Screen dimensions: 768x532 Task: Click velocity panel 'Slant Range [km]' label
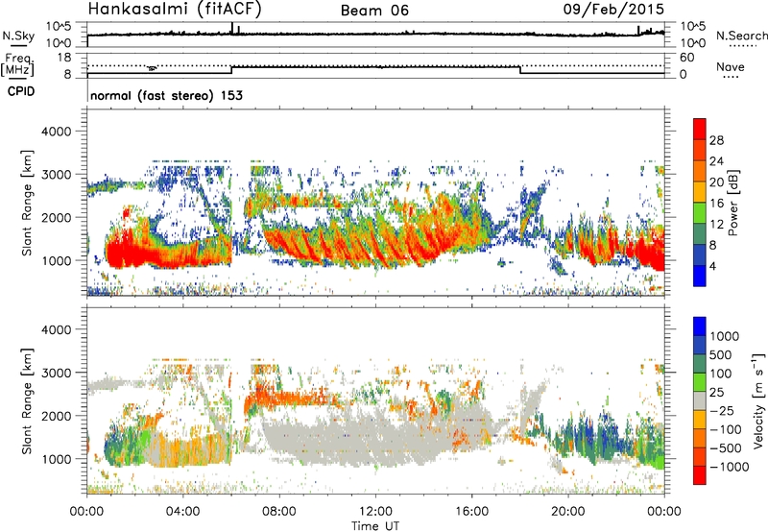(x=27, y=400)
